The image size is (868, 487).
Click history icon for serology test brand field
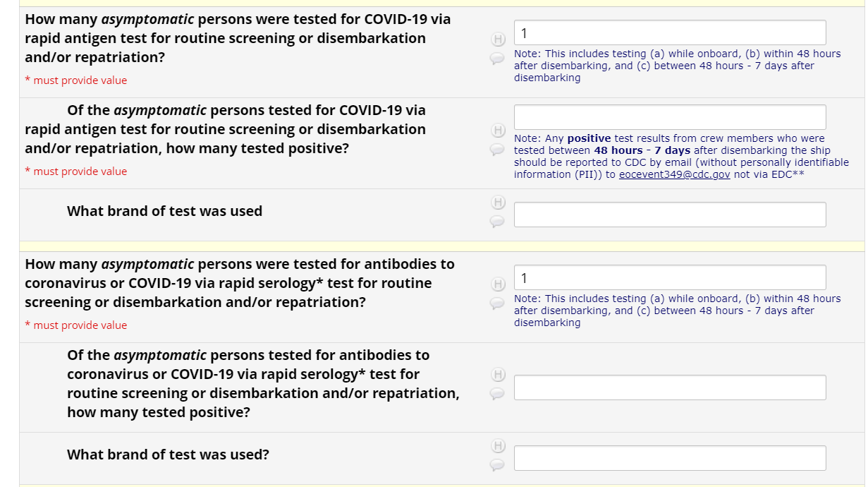click(497, 446)
